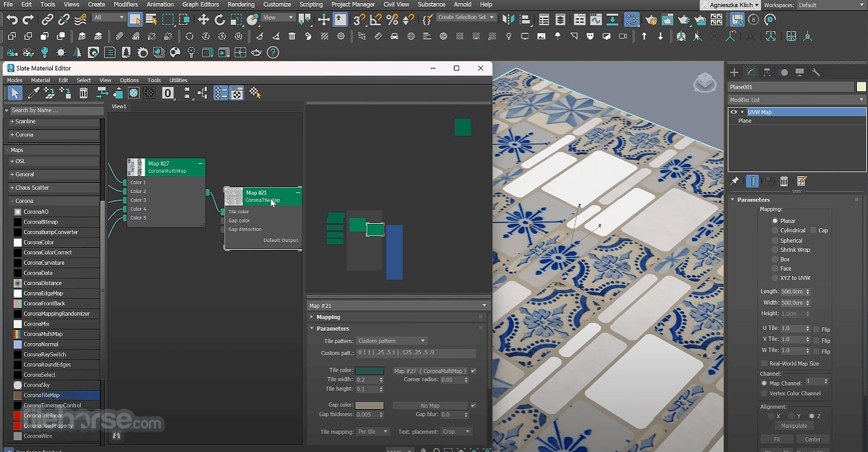This screenshot has height=452, width=868.
Task: Open Configure Modifier Sets icon
Action: click(x=802, y=181)
